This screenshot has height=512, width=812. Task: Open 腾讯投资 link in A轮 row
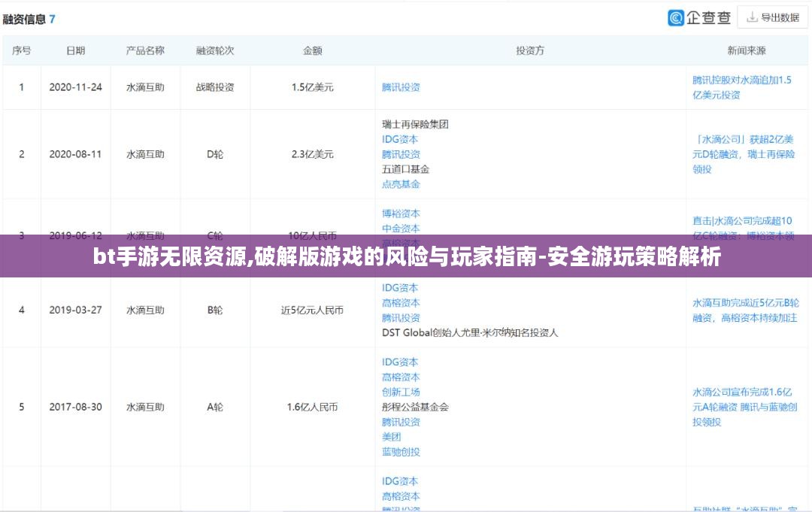pyautogui.click(x=401, y=422)
